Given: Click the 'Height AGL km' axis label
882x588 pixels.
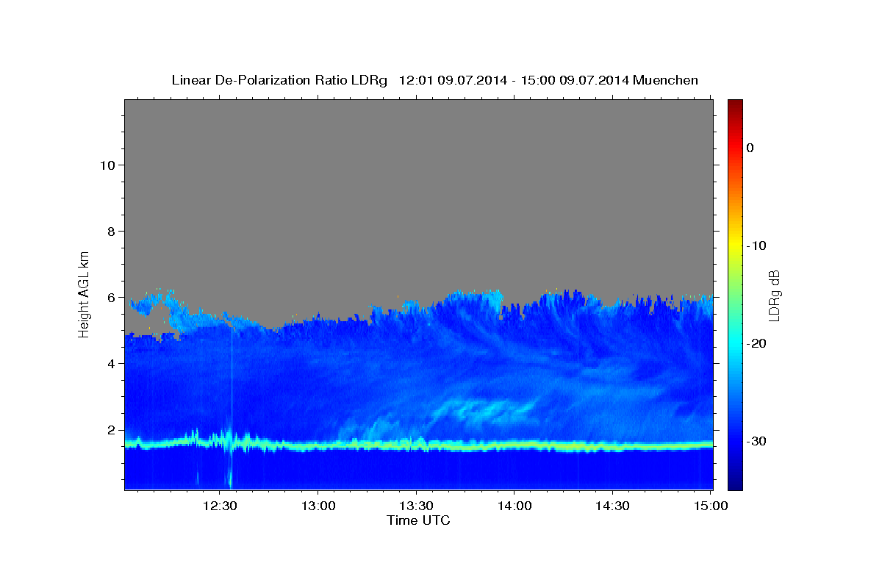Looking at the screenshot, I should (x=85, y=293).
